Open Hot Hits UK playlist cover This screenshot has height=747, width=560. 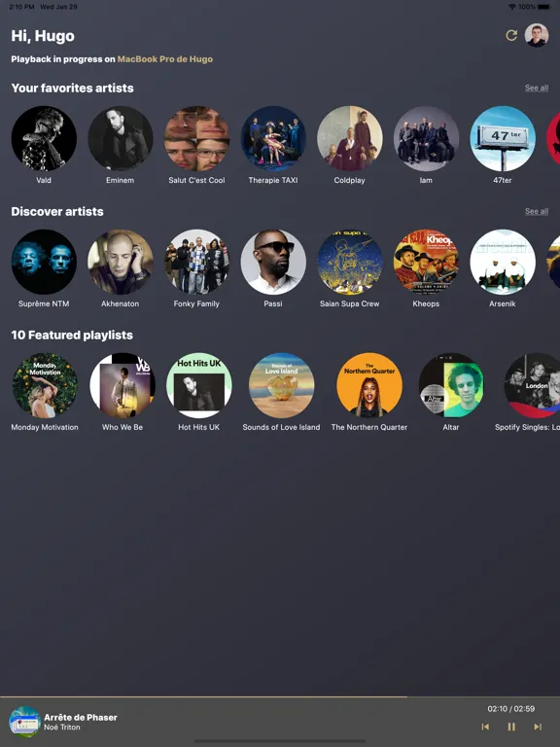(199, 385)
